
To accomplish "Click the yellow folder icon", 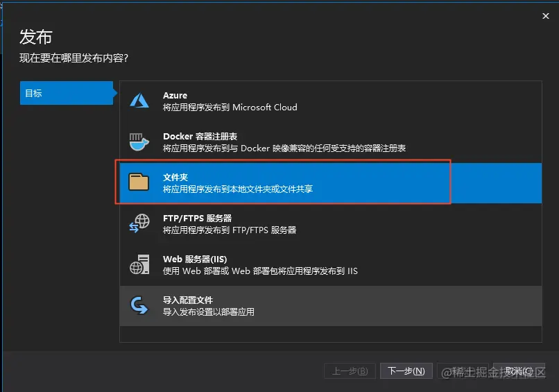I will (139, 182).
